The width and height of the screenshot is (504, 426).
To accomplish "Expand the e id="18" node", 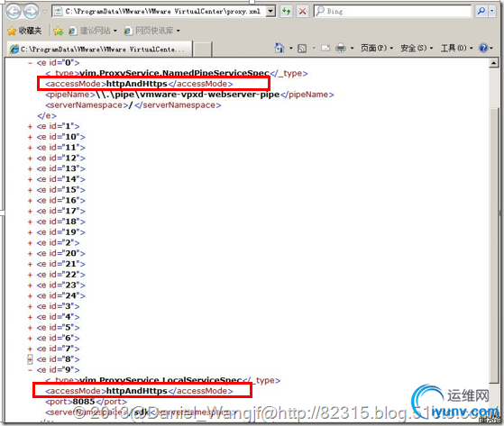I will coord(30,222).
